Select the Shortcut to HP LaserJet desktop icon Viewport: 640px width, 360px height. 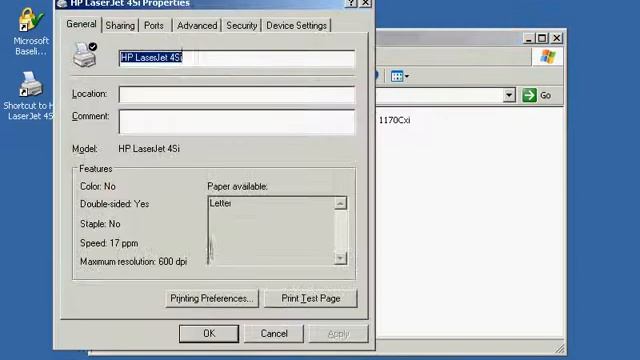(29, 96)
